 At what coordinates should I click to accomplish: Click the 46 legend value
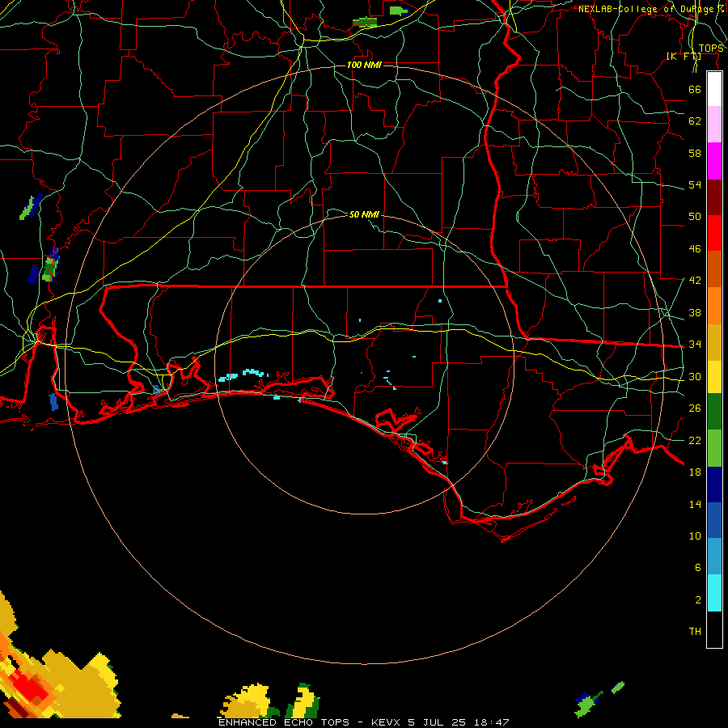(695, 249)
